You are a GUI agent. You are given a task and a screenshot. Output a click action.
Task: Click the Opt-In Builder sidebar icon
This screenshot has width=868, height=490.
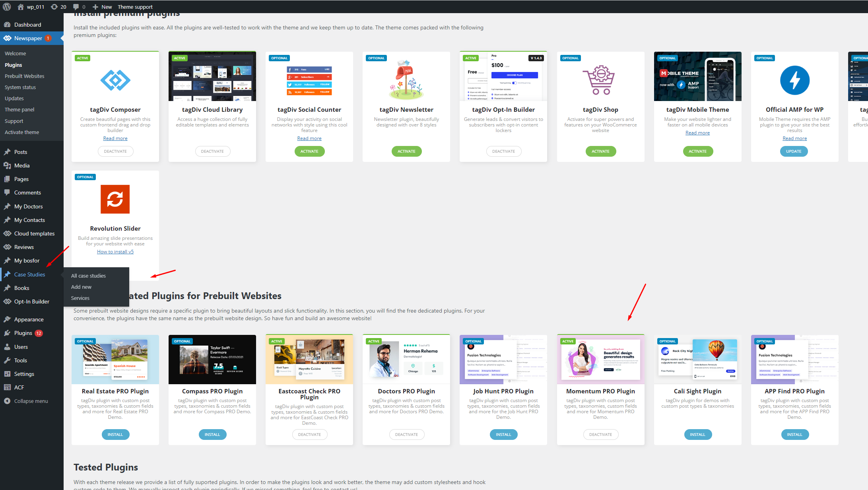point(7,301)
